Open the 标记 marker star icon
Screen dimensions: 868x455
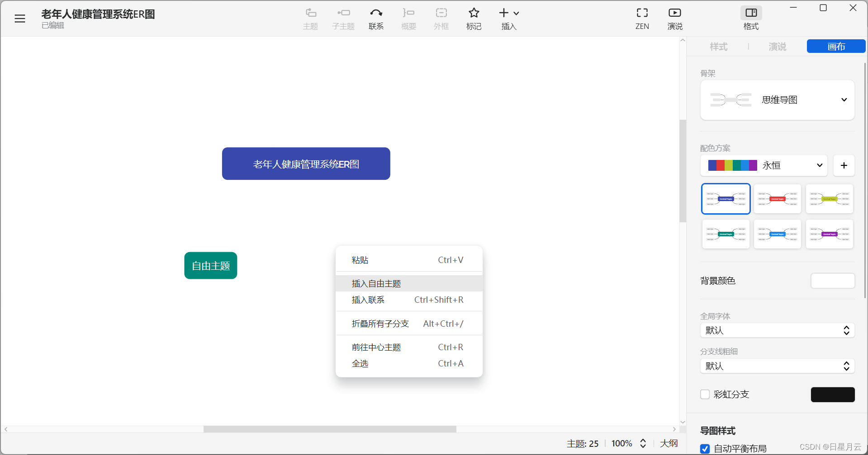(x=474, y=19)
